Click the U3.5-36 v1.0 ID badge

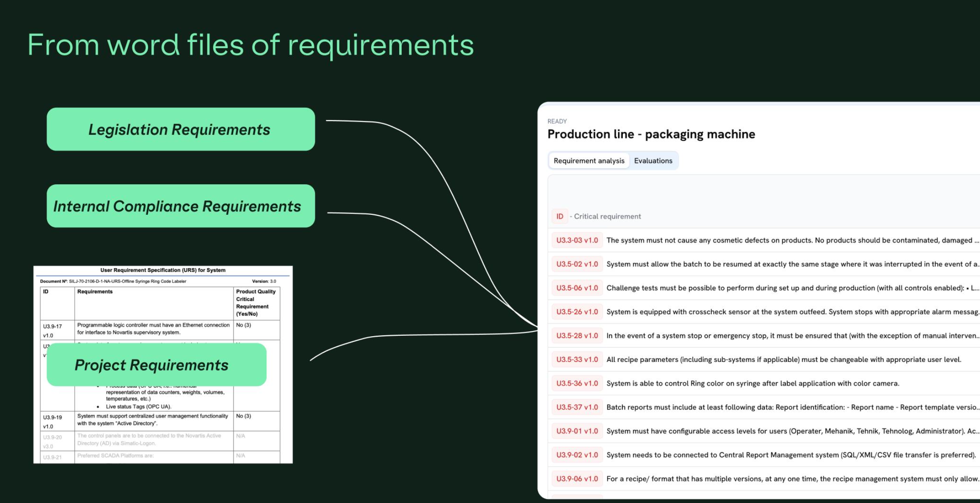577,383
